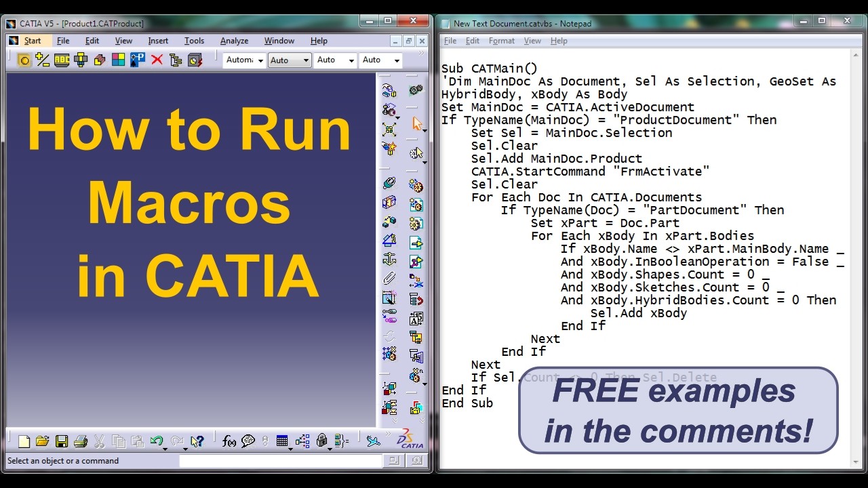868x488 pixels.
Task: Click the blue P icon in top toolbar
Action: click(138, 60)
